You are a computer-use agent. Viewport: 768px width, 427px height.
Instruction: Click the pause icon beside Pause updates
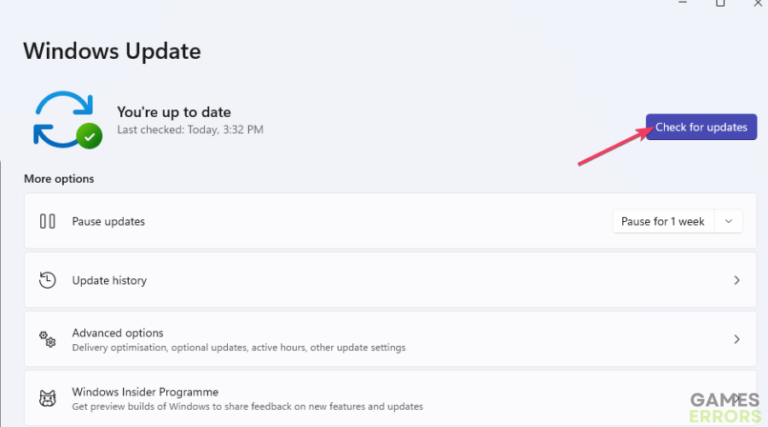pos(47,221)
